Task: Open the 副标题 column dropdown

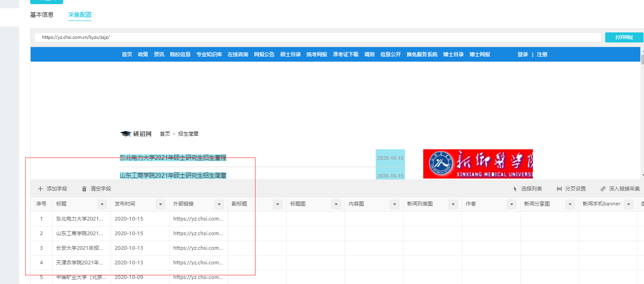Action: pos(277,204)
